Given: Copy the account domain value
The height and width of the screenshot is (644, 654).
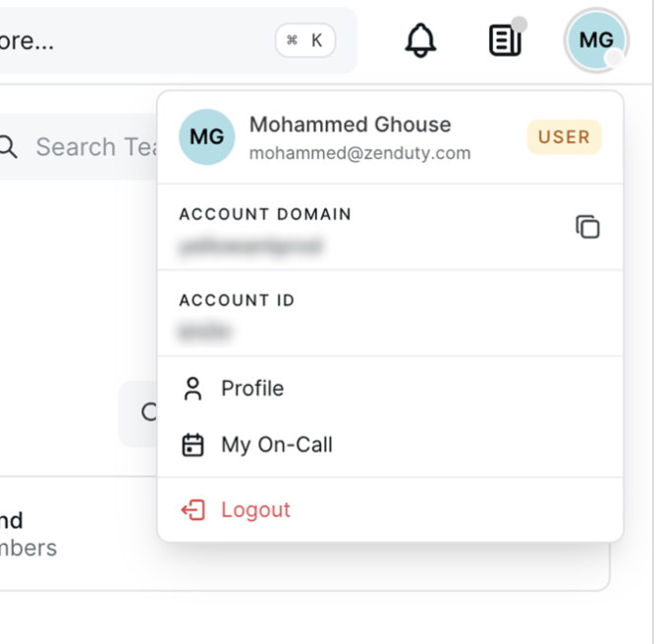Looking at the screenshot, I should pyautogui.click(x=587, y=227).
